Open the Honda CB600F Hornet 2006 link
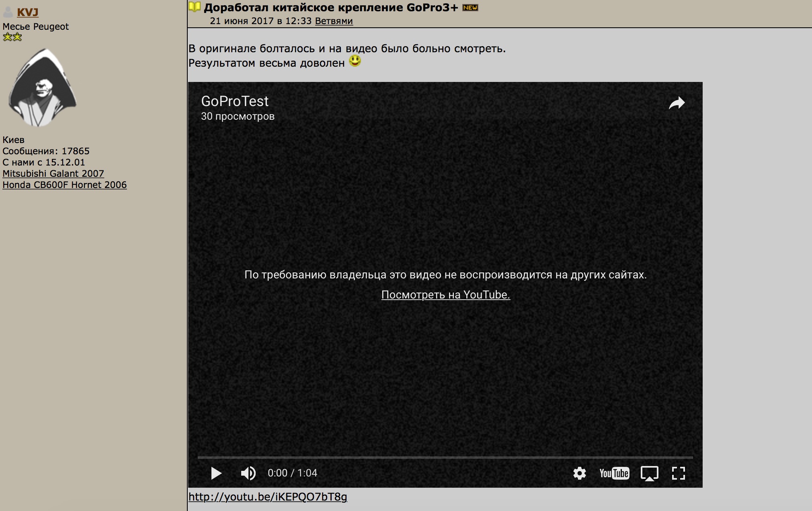The image size is (812, 511). [64, 185]
